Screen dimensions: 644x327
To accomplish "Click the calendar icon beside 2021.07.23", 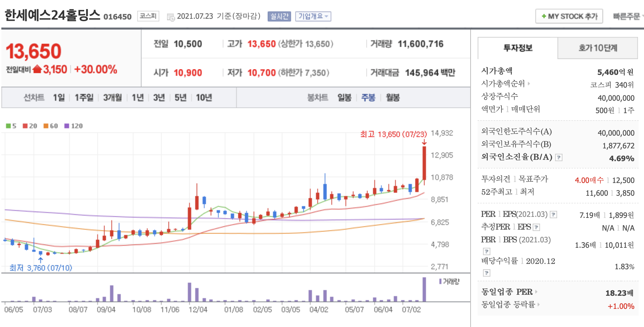I will point(171,17).
